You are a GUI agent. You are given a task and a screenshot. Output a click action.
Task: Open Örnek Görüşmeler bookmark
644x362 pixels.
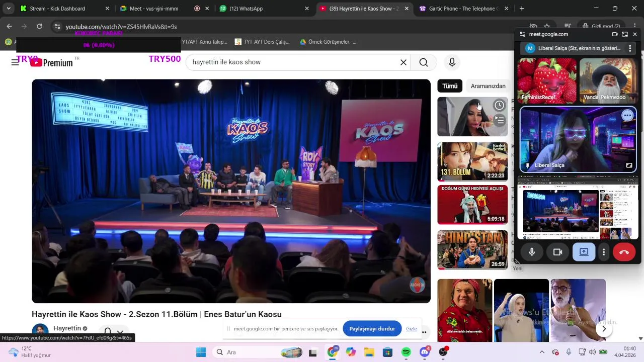[328, 42]
